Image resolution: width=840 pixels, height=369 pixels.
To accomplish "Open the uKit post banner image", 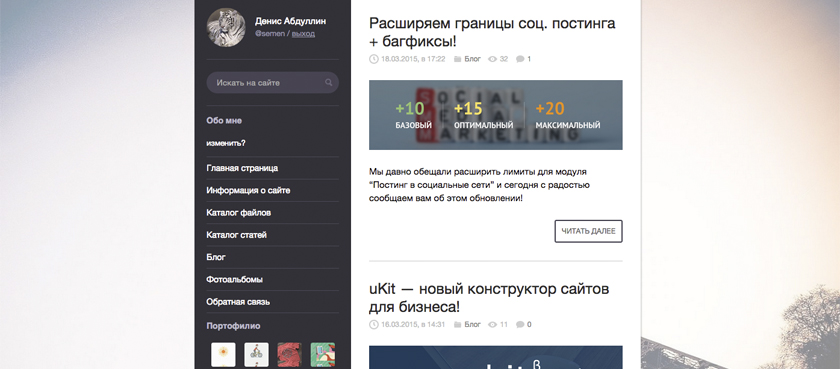I will click(496, 357).
